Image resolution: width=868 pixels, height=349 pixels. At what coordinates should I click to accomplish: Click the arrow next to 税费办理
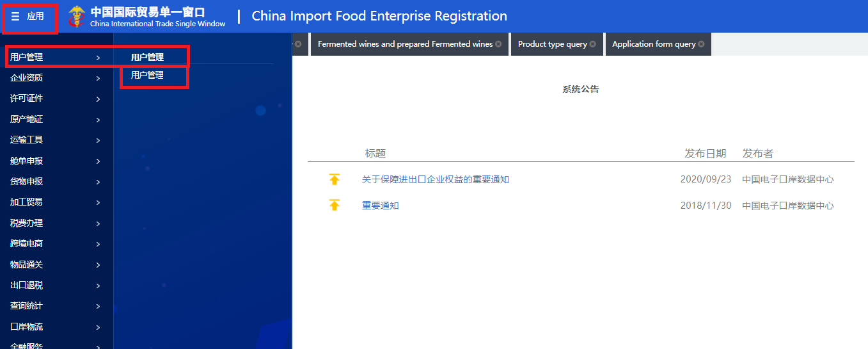coord(98,223)
